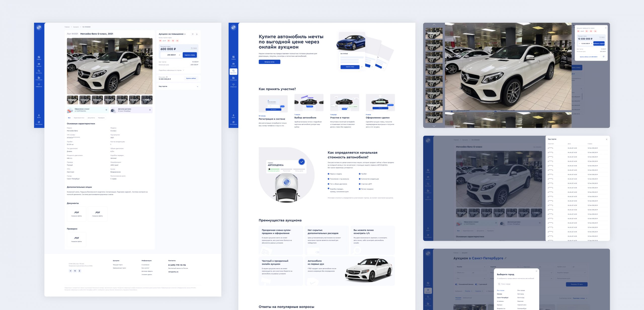
Task: Click Показать 177 авто button
Action: click(x=577, y=284)
